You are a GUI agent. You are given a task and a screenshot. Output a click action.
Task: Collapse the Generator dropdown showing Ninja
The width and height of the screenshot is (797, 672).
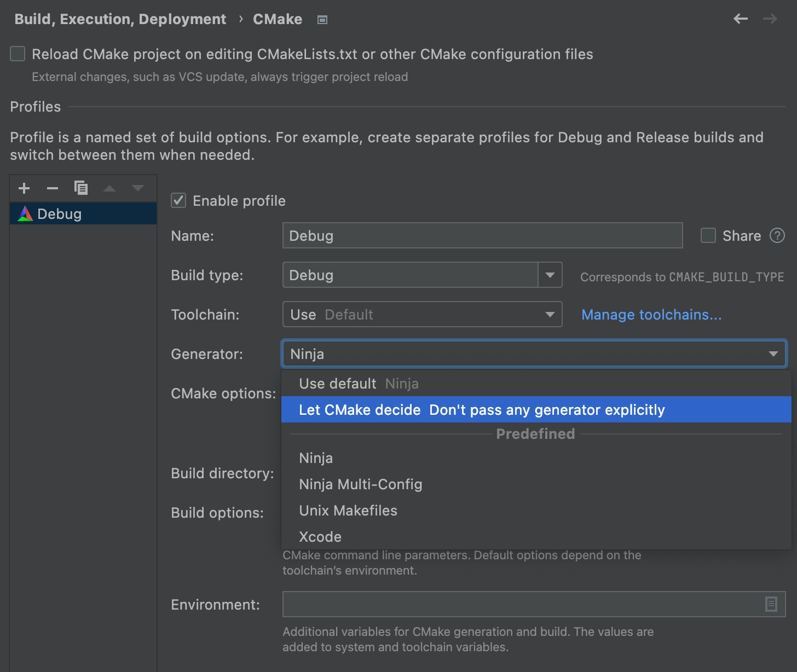(x=534, y=354)
